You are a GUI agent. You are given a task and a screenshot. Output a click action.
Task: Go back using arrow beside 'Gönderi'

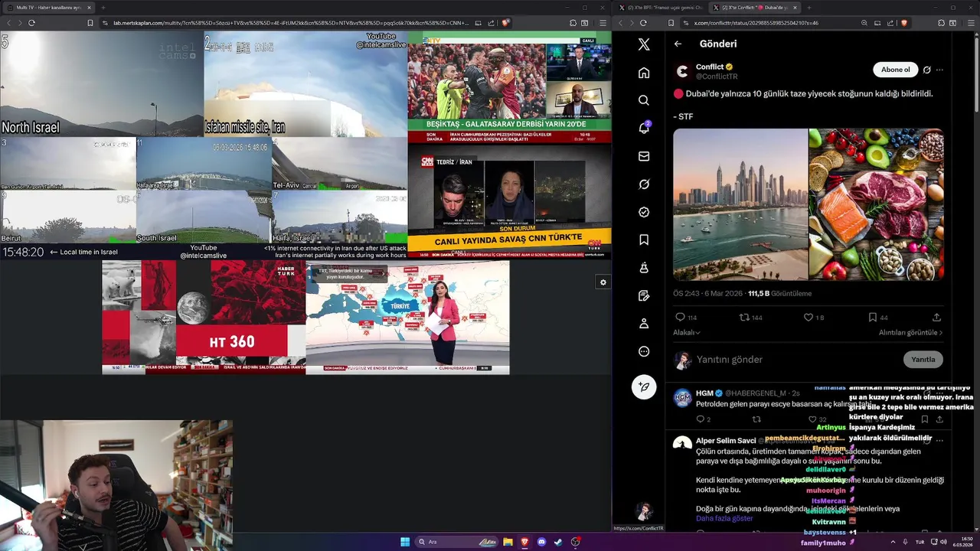678,44
